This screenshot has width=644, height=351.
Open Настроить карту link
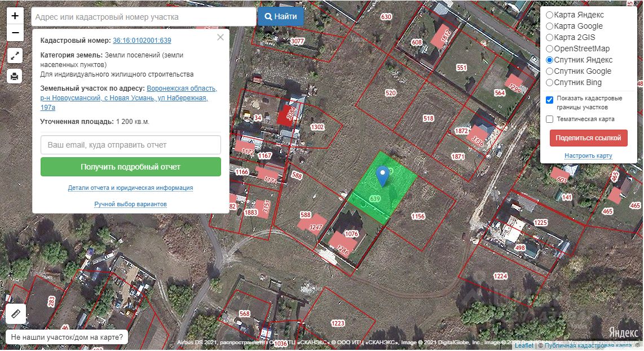589,155
